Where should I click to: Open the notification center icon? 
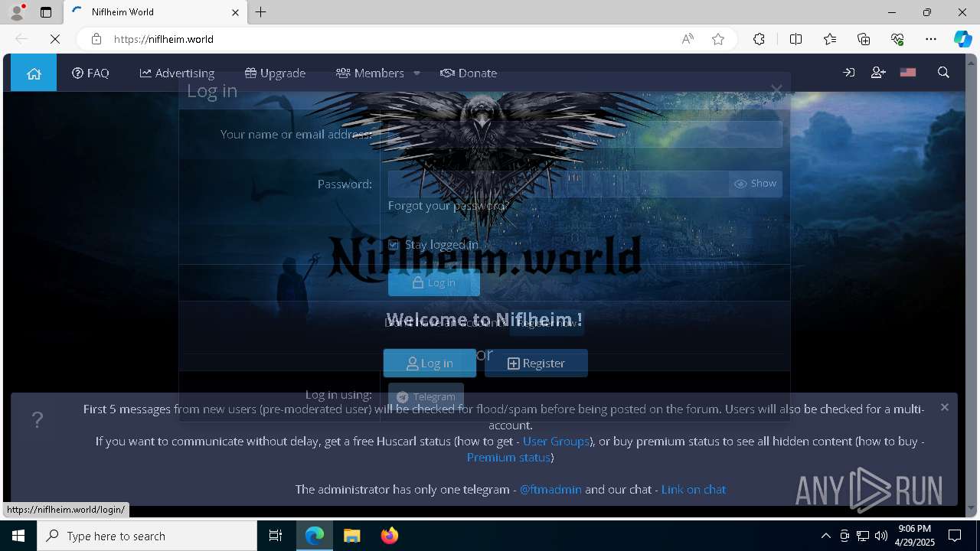[955, 536]
